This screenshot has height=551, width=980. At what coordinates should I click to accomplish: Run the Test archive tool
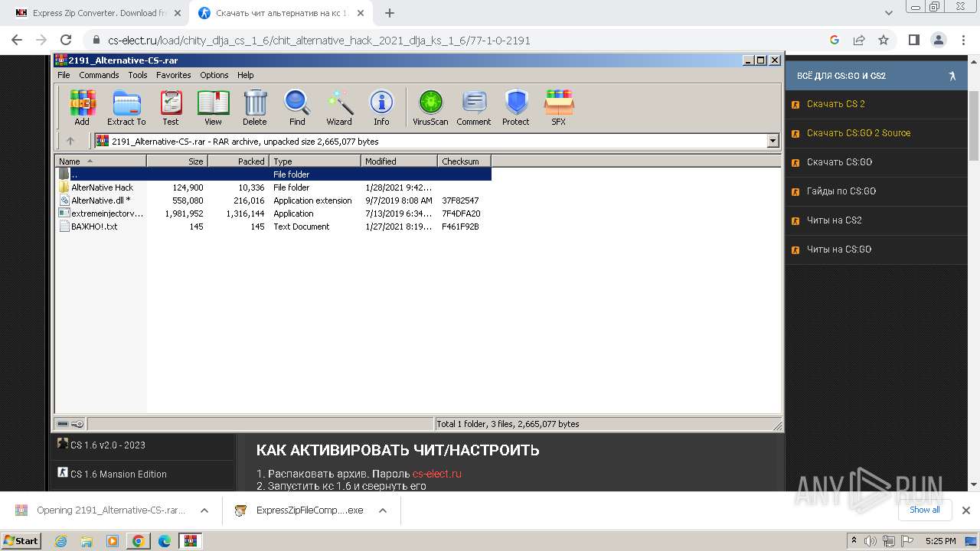click(171, 108)
